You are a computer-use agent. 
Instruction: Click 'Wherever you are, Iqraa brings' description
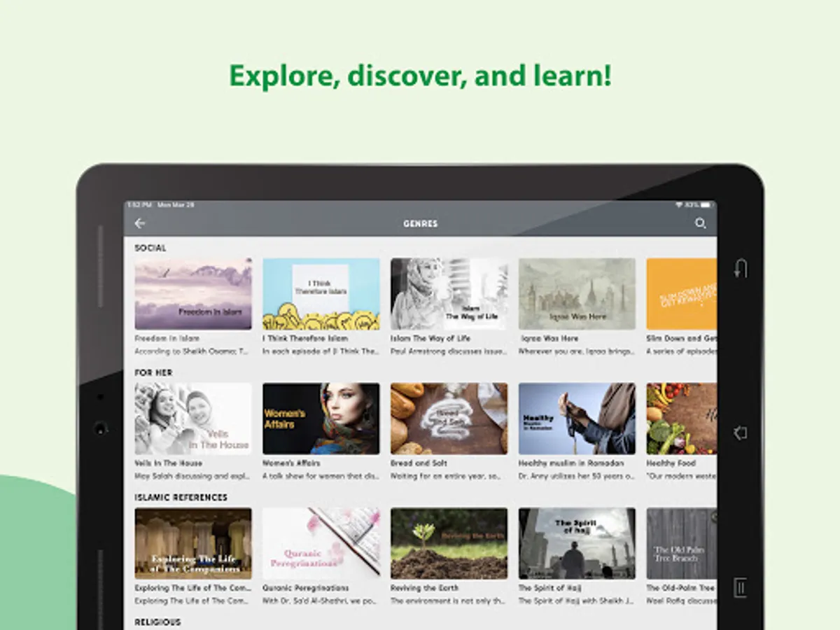pyautogui.click(x=577, y=351)
